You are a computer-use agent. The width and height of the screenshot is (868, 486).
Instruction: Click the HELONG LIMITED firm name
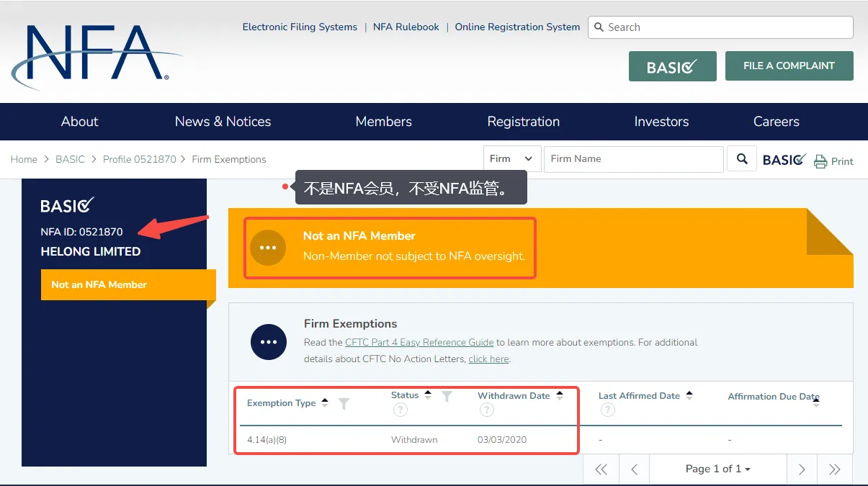coord(91,252)
